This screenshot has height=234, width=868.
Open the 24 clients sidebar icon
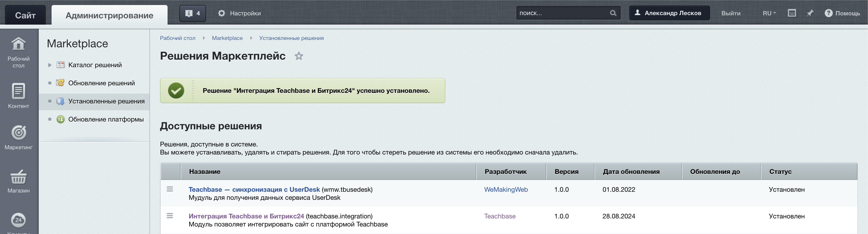click(x=19, y=220)
